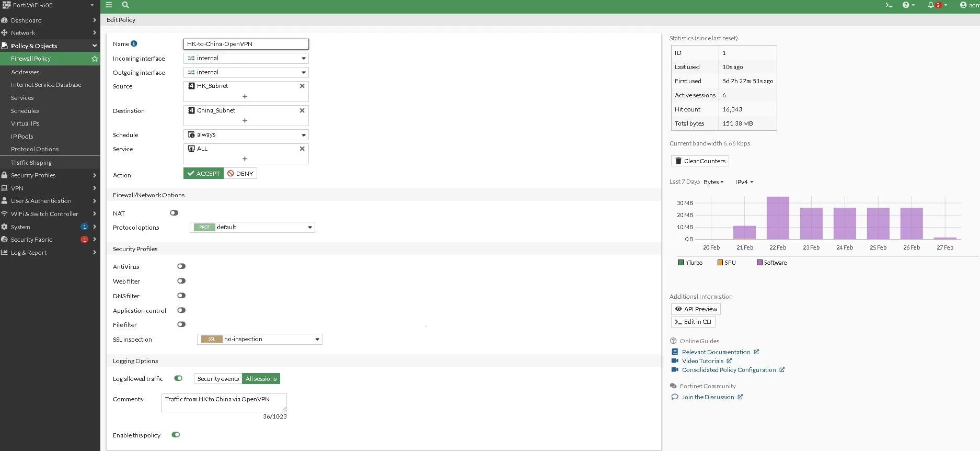Open the Bytes chart unit dropdown
The image size is (980, 451).
coord(713,182)
